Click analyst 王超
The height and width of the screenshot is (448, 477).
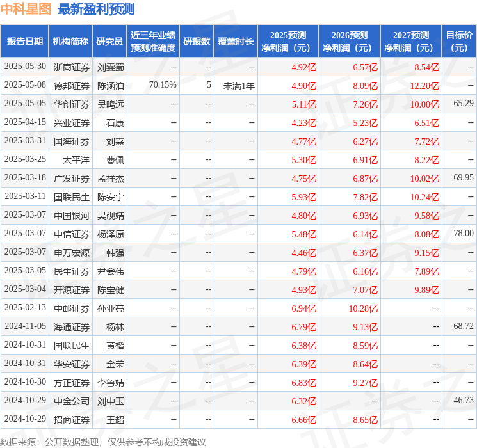pos(115,420)
